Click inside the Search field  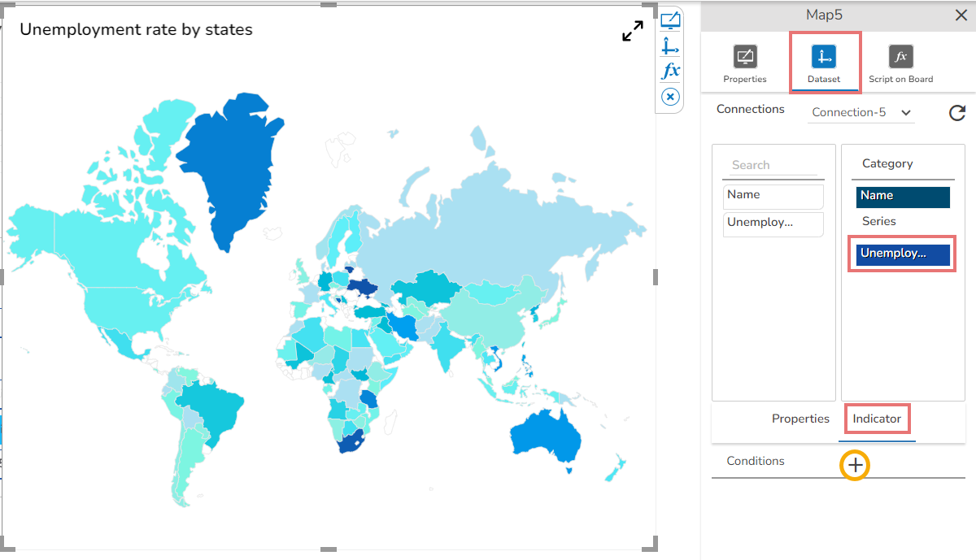(x=773, y=164)
